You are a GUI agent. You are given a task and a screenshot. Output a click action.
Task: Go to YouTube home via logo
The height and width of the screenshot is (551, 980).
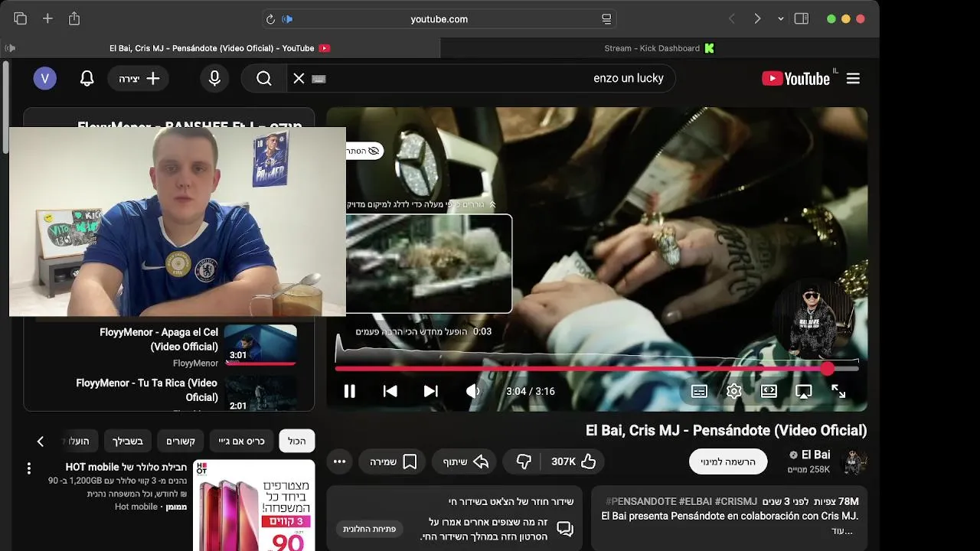point(796,78)
